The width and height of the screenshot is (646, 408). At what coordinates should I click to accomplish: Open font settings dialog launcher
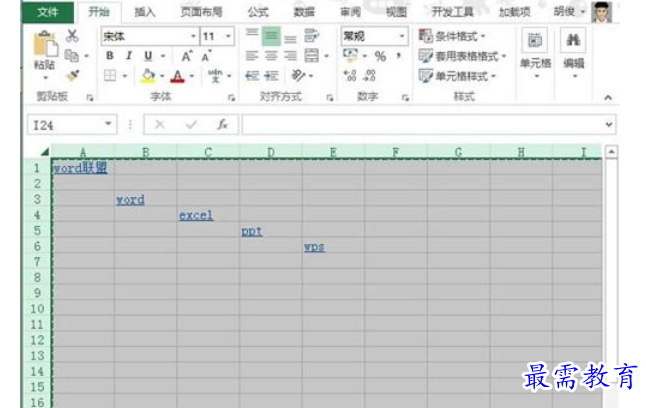[232, 98]
